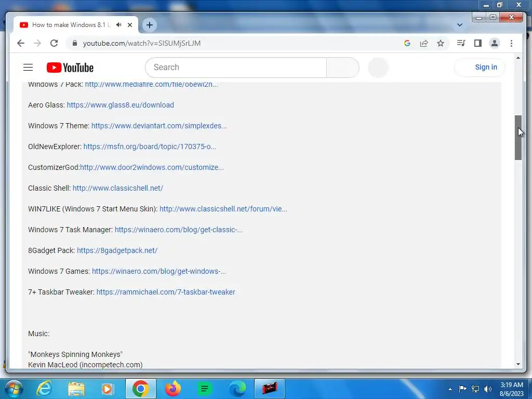Click the forward navigation arrow
The width and height of the screenshot is (532, 399).
point(37,43)
